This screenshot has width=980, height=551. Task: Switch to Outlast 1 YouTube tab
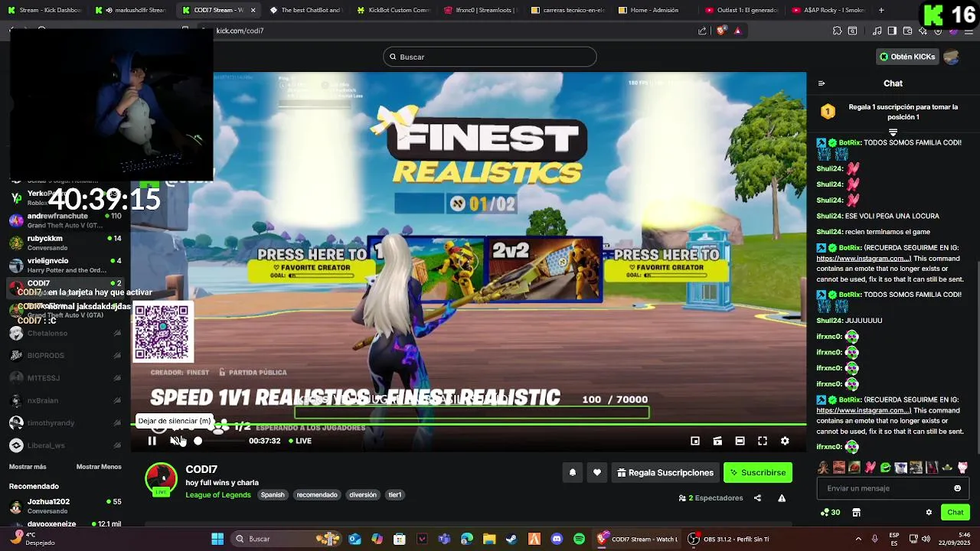click(x=742, y=10)
